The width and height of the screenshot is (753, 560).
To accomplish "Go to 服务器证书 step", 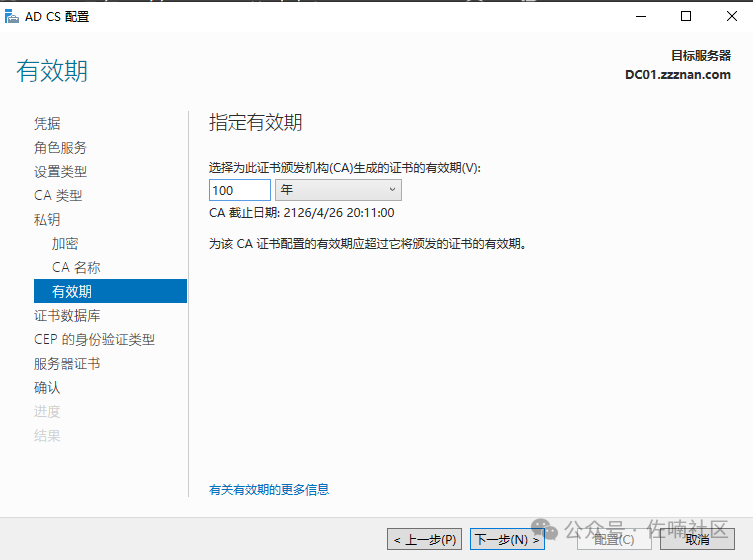I will point(67,364).
